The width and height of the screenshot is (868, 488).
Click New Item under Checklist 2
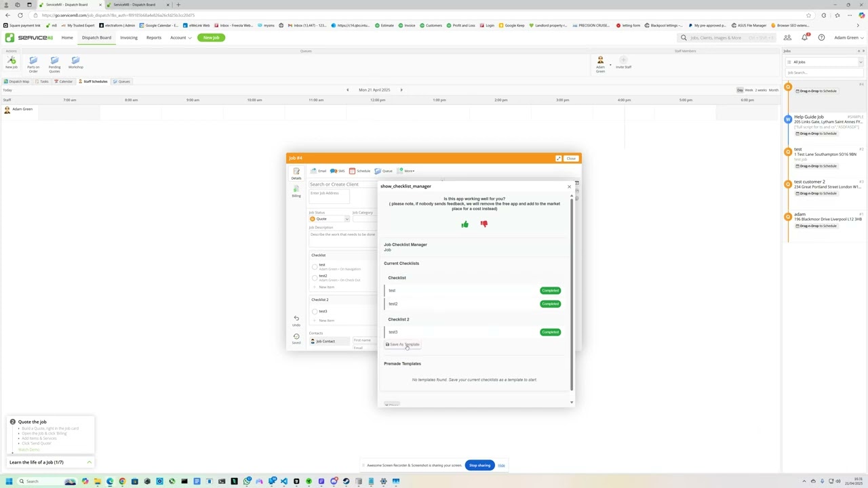click(x=326, y=321)
